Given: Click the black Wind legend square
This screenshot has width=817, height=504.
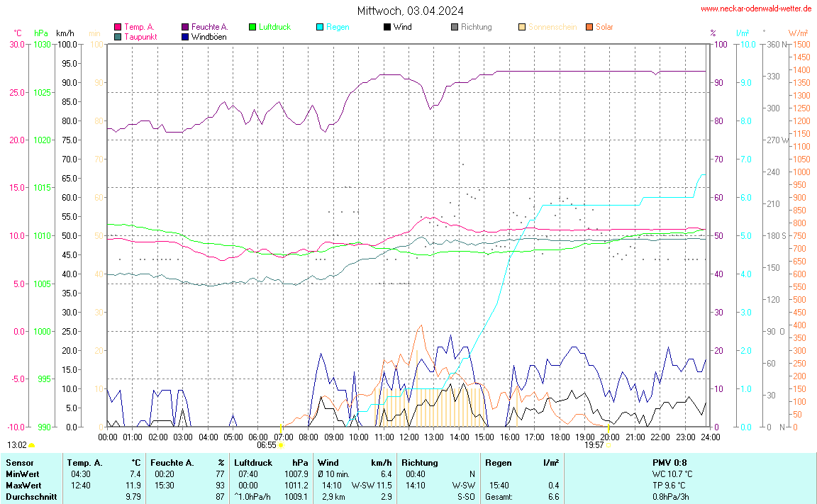Looking at the screenshot, I should click(387, 28).
